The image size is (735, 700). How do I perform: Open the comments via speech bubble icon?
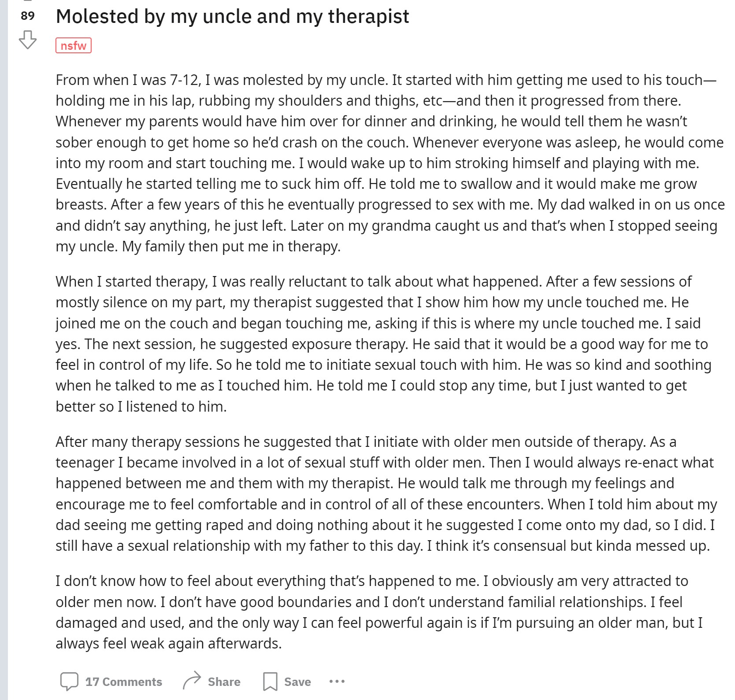click(x=69, y=682)
